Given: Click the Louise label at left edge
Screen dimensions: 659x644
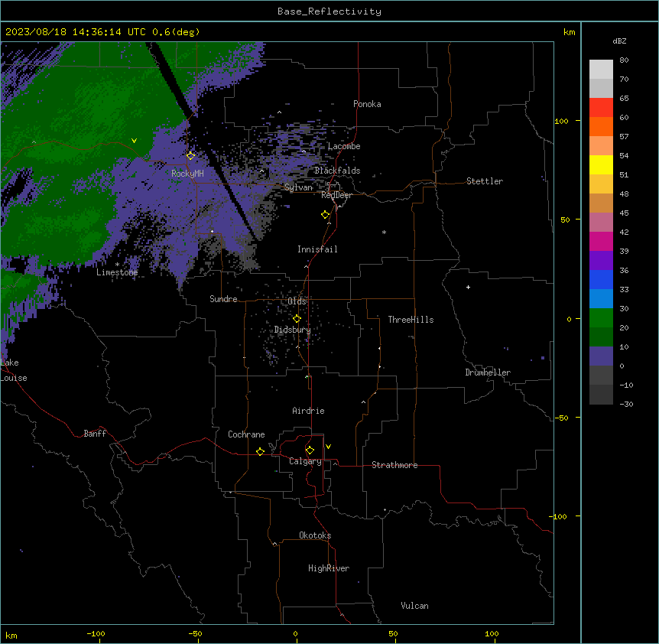Looking at the screenshot, I should pyautogui.click(x=14, y=378).
